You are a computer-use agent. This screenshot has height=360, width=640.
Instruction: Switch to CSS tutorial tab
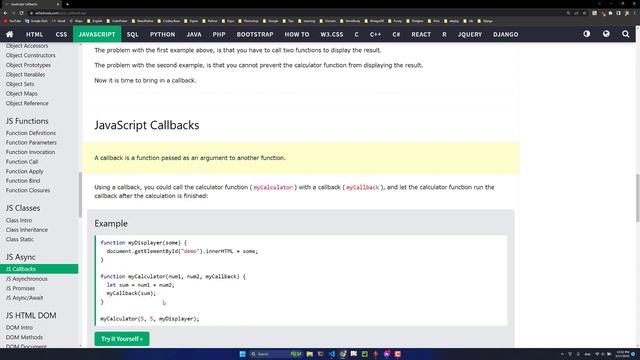[x=61, y=34]
